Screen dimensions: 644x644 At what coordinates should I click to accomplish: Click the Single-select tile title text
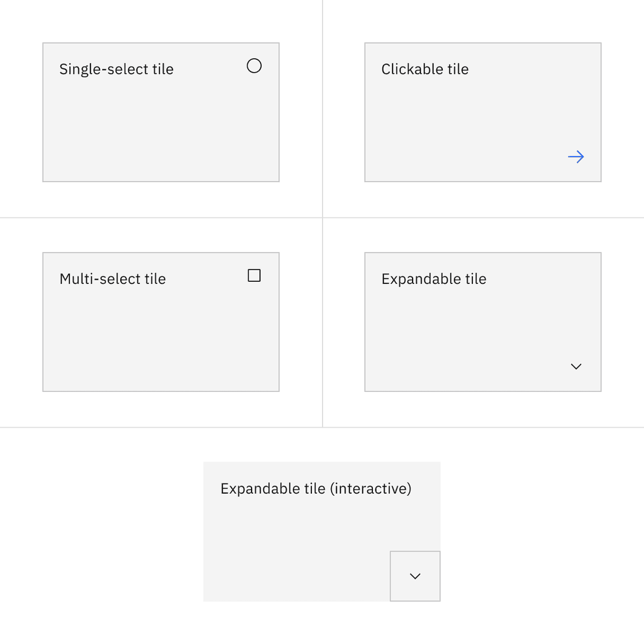[116, 69]
